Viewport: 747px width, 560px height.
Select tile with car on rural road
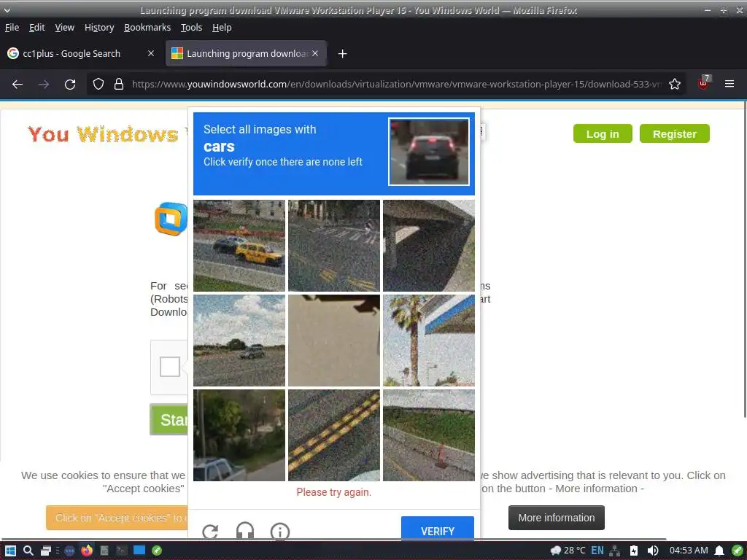tap(239, 341)
